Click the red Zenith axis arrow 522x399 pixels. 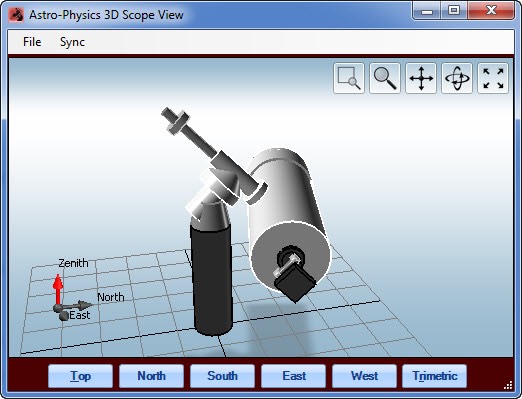click(x=58, y=289)
